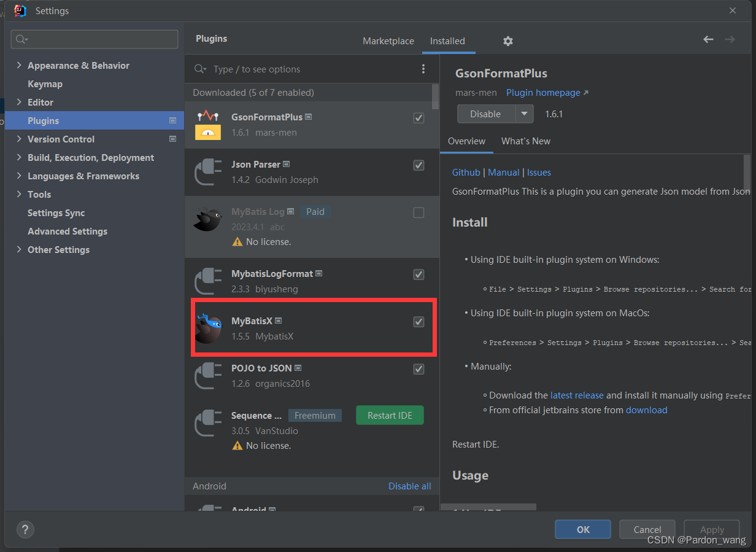This screenshot has width=756, height=552.
Task: Click the plugins settings gear icon
Action: 507,41
